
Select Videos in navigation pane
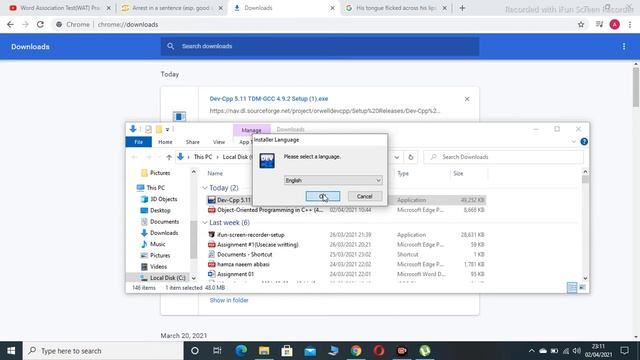(x=154, y=267)
